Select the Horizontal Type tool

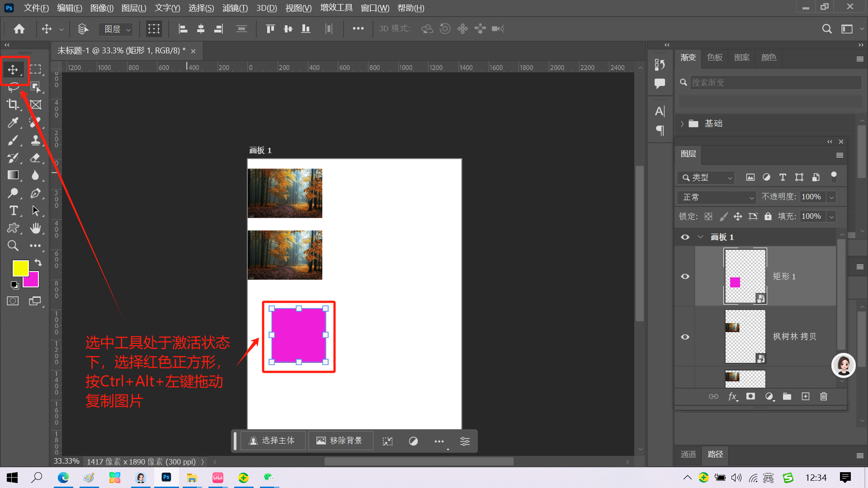(x=13, y=211)
